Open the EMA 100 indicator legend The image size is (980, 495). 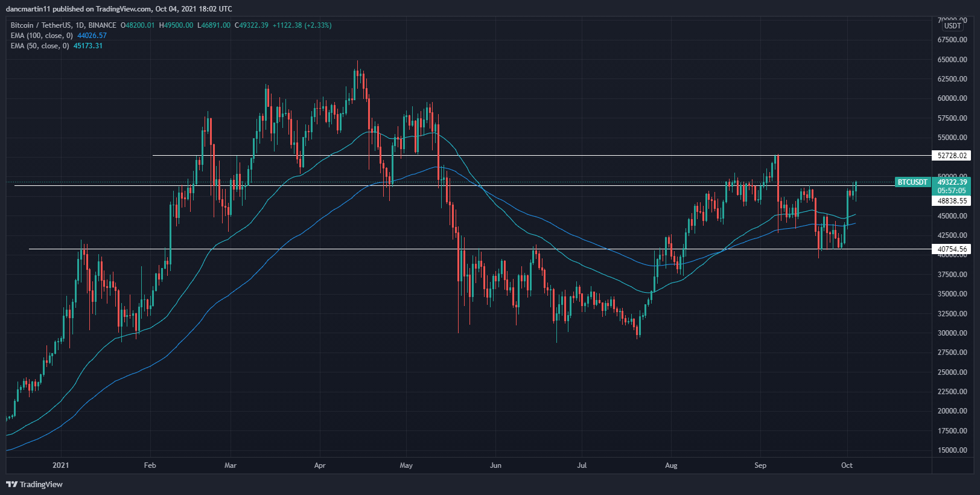41,36
